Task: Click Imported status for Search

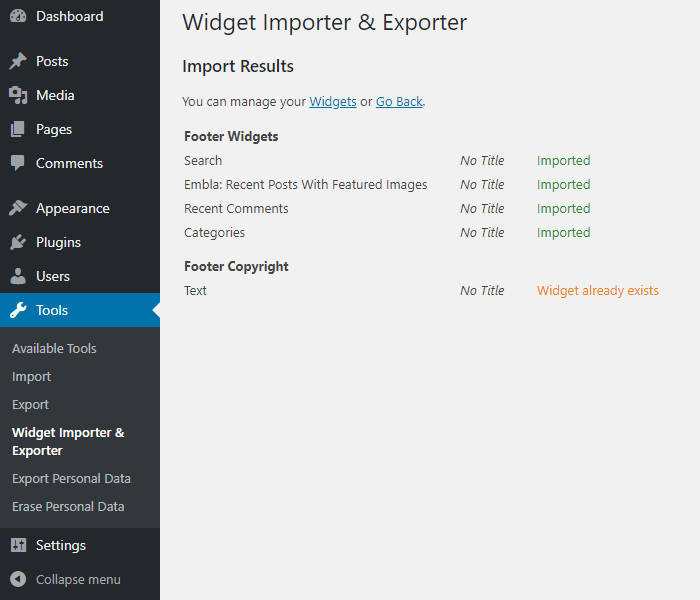Action: (x=563, y=160)
